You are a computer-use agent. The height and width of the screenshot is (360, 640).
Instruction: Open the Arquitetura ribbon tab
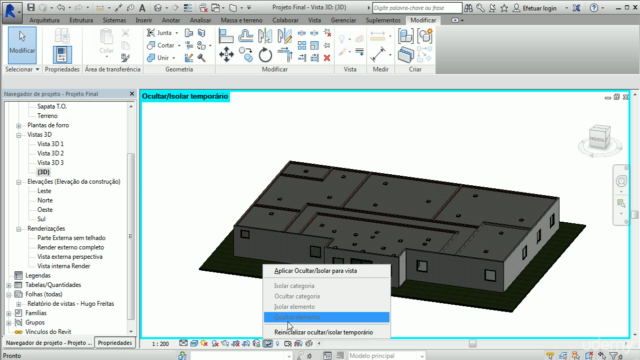[x=44, y=20]
